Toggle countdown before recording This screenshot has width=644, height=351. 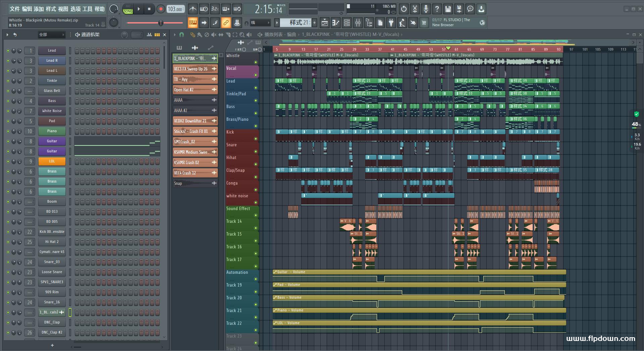(215, 9)
